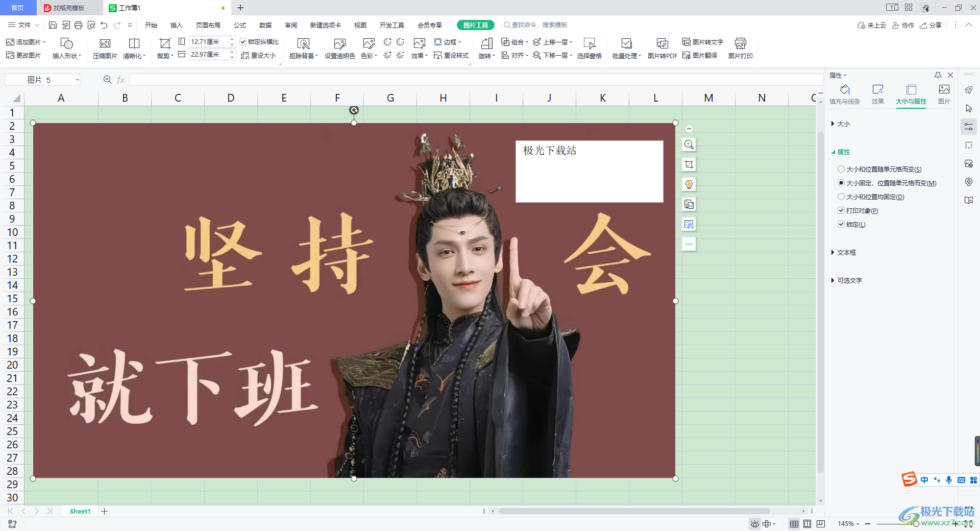Select 设置透明色 transparent color tool

coord(339,44)
